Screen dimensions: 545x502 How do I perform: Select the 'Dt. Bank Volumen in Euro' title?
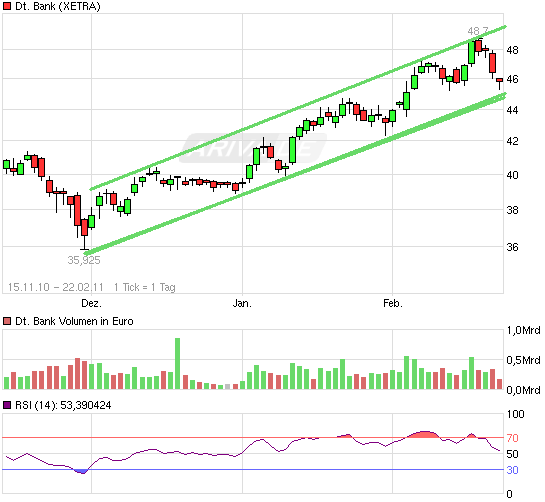point(74,321)
